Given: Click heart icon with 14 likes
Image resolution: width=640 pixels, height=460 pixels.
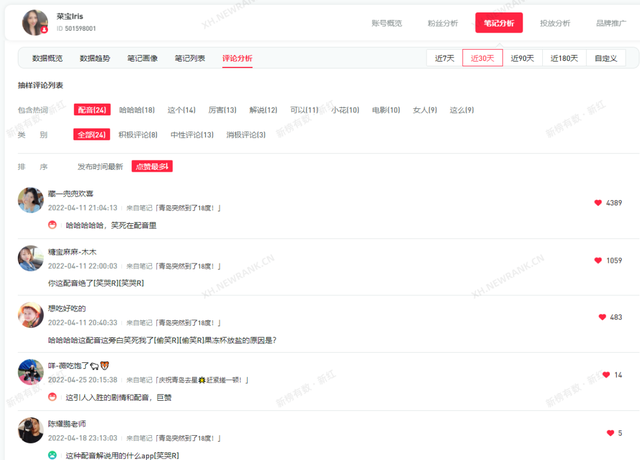Looking at the screenshot, I should 606,375.
